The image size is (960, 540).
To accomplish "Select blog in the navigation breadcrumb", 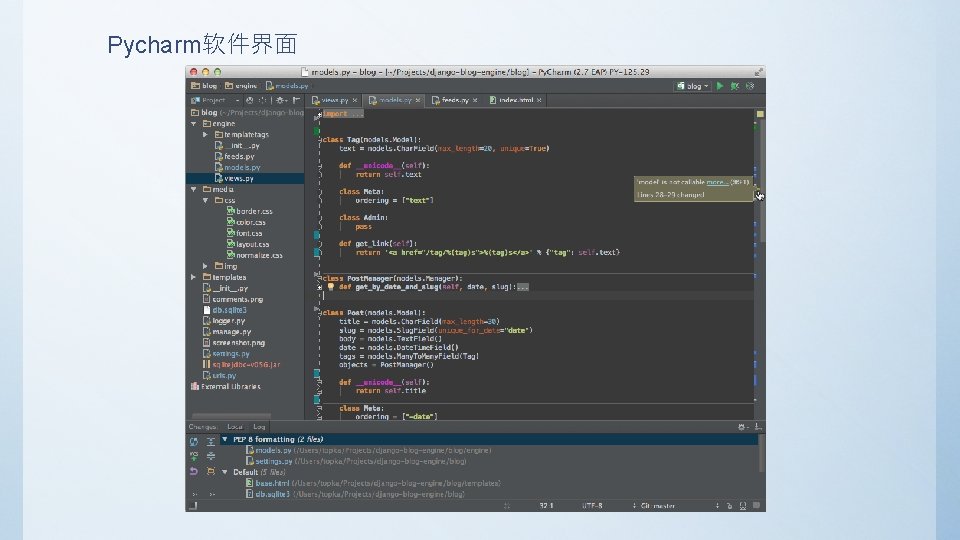I will click(x=204, y=86).
